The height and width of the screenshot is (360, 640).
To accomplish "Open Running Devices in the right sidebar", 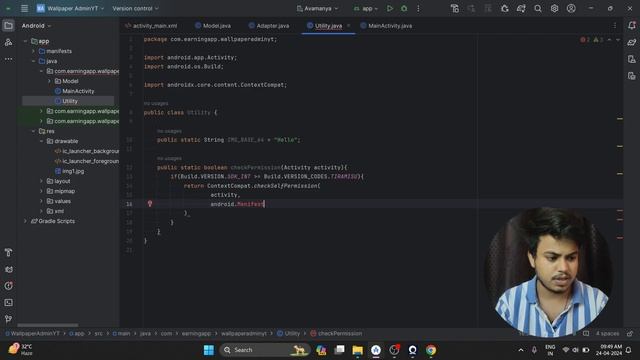I will point(631,76).
